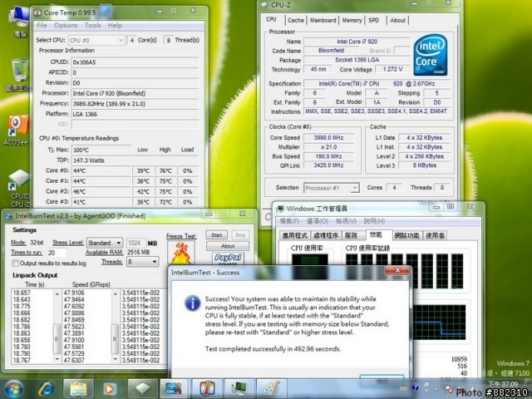
Task: Click the Times to run field showing 20
Action: 57,253
